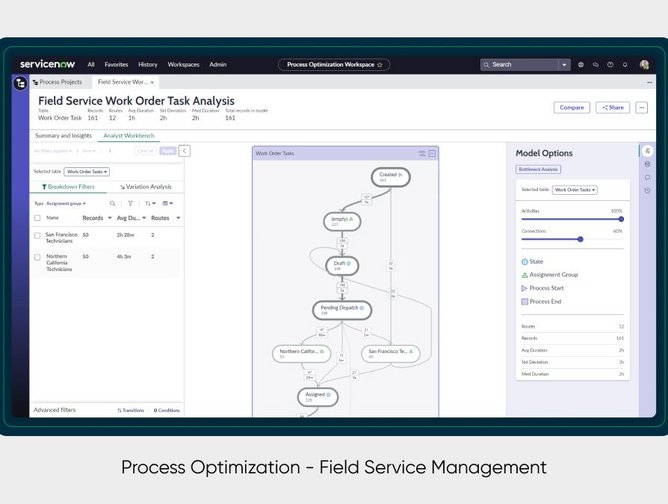Open the Workspaces menu
This screenshot has height=504, width=668.
[183, 65]
